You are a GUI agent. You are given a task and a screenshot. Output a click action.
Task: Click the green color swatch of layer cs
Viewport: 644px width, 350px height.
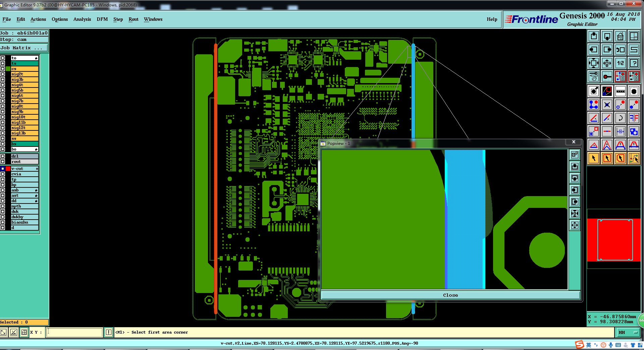pyautogui.click(x=8, y=69)
